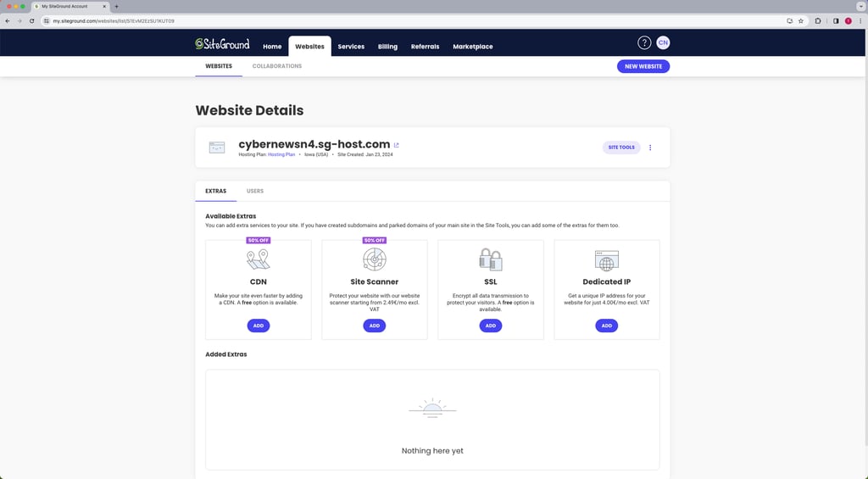868x479 pixels.
Task: Toggle the browser side panel icon
Action: point(836,21)
